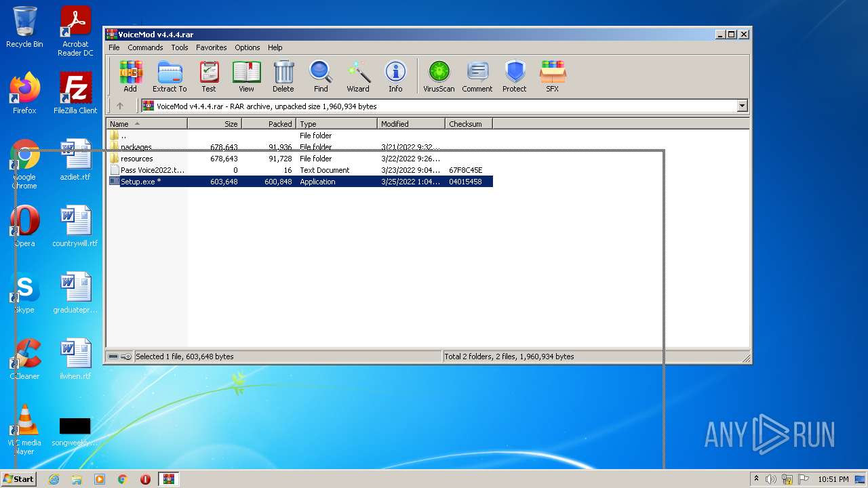Sort by Modified column header
This screenshot has height=488, width=868.
[x=411, y=124]
